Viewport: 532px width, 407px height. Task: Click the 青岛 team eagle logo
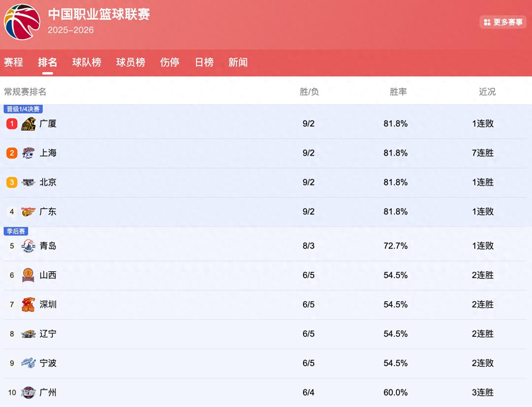pyautogui.click(x=28, y=246)
